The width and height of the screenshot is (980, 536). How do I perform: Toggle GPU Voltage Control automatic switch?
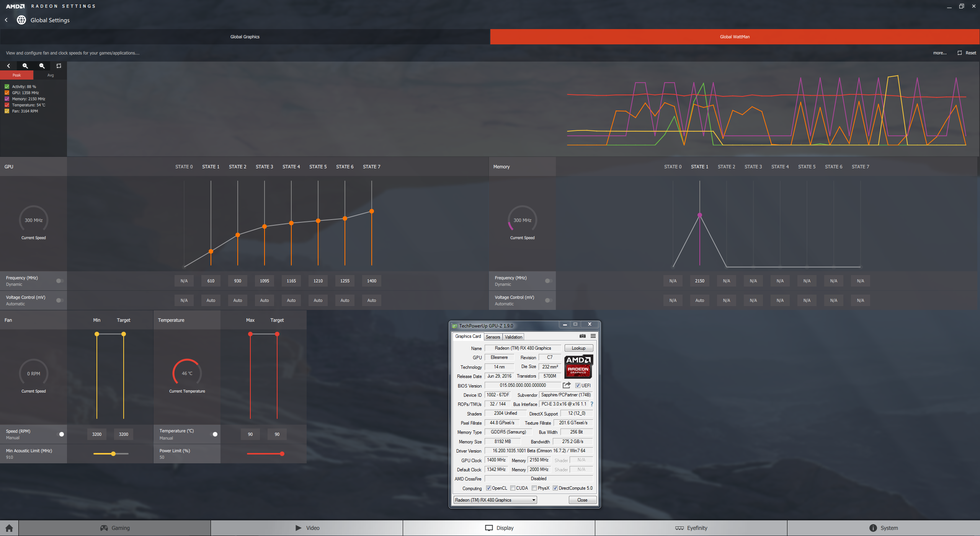click(59, 300)
